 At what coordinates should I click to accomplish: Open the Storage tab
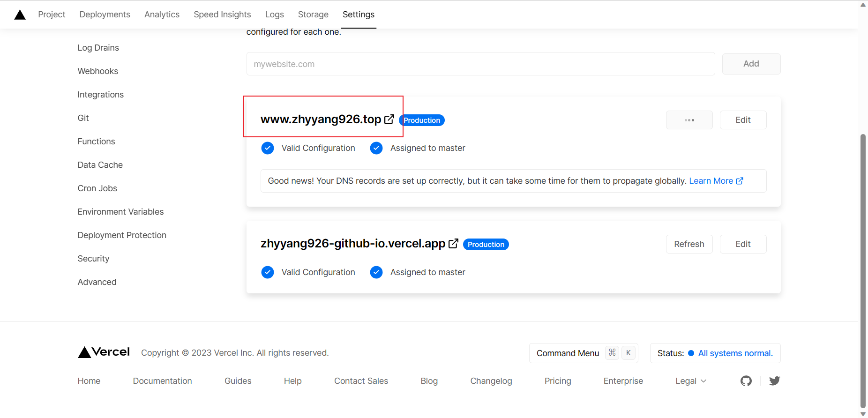[x=313, y=15]
